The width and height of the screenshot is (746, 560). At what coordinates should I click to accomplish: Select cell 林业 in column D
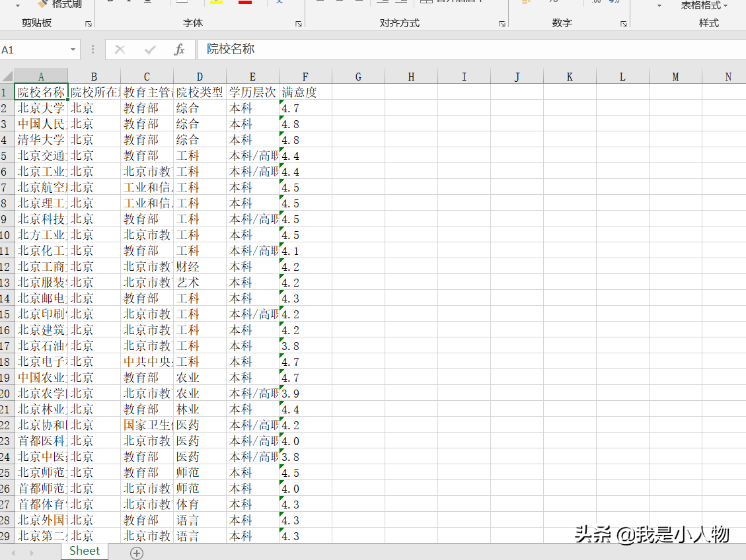[x=200, y=409]
